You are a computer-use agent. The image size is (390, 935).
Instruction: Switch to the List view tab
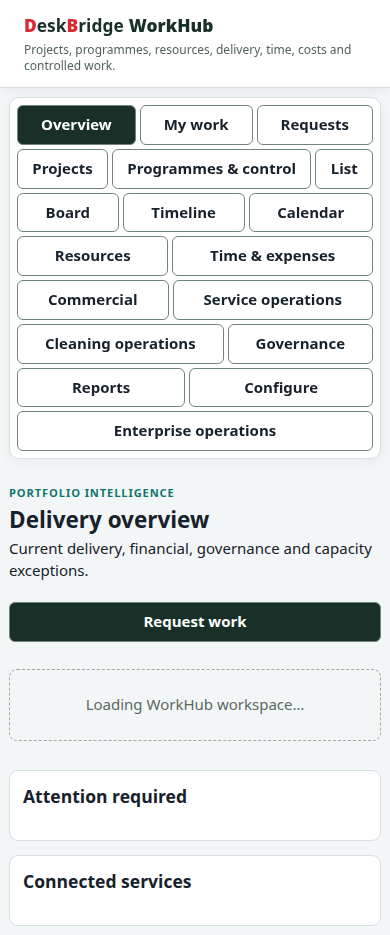[344, 169]
